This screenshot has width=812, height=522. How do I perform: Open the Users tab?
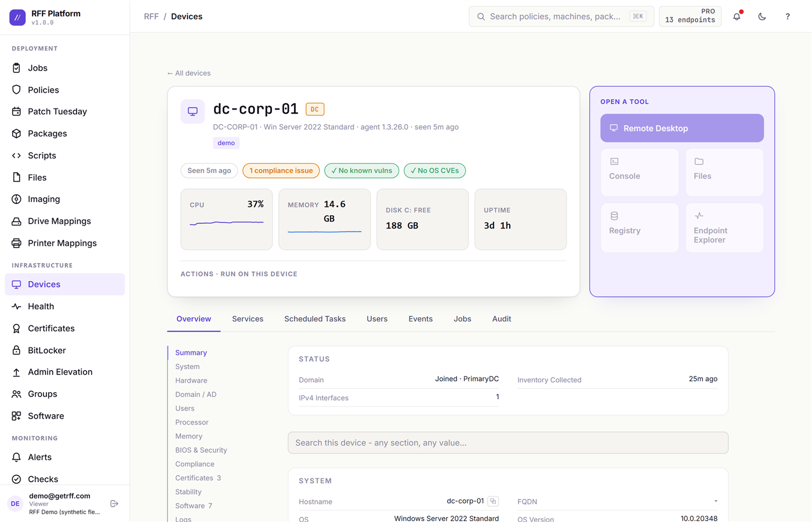pyautogui.click(x=377, y=319)
